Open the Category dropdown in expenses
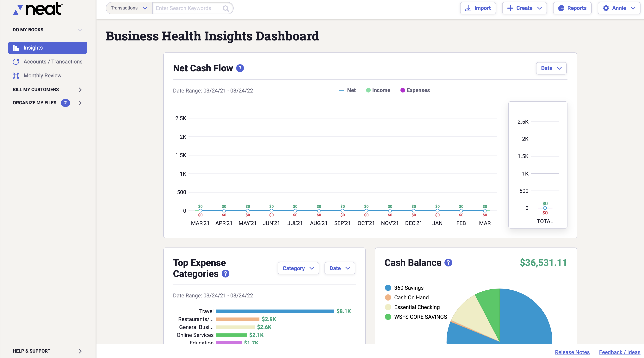 click(298, 268)
